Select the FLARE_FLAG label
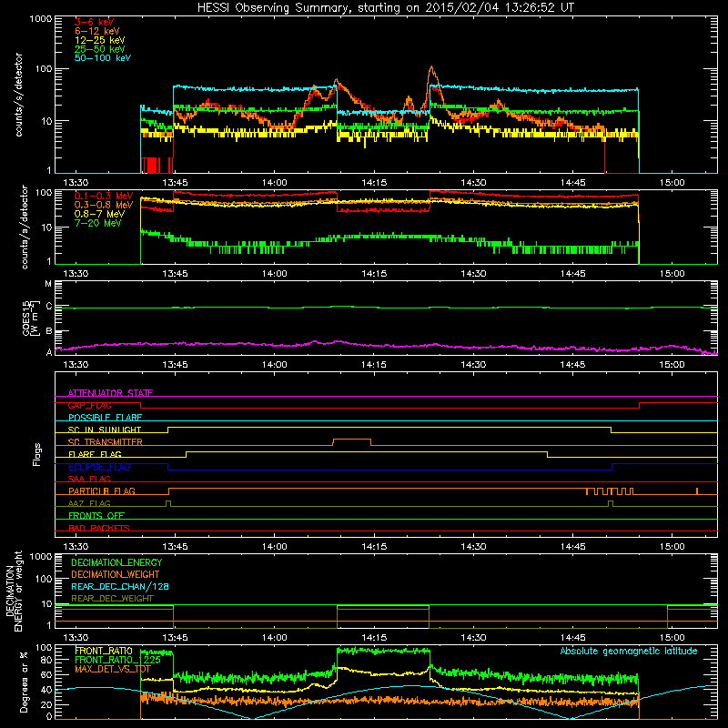Viewport: 728px width, 728px height. 95,454
